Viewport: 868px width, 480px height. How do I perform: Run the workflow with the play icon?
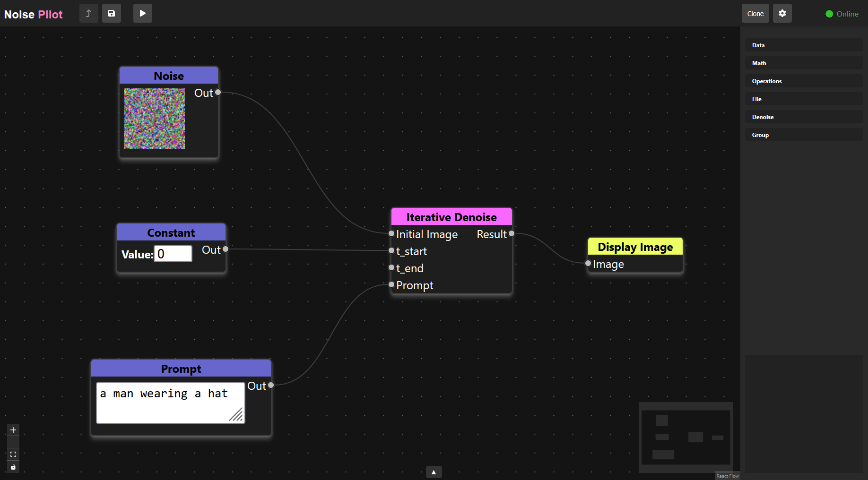click(142, 13)
